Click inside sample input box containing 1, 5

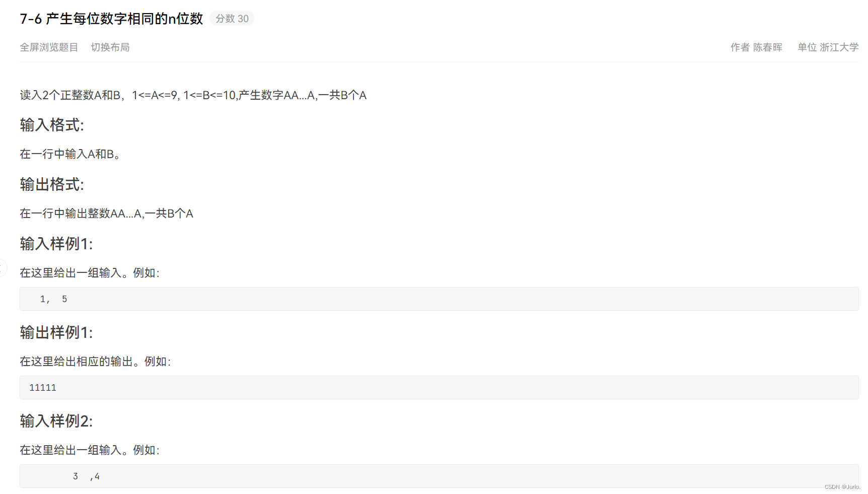point(439,299)
